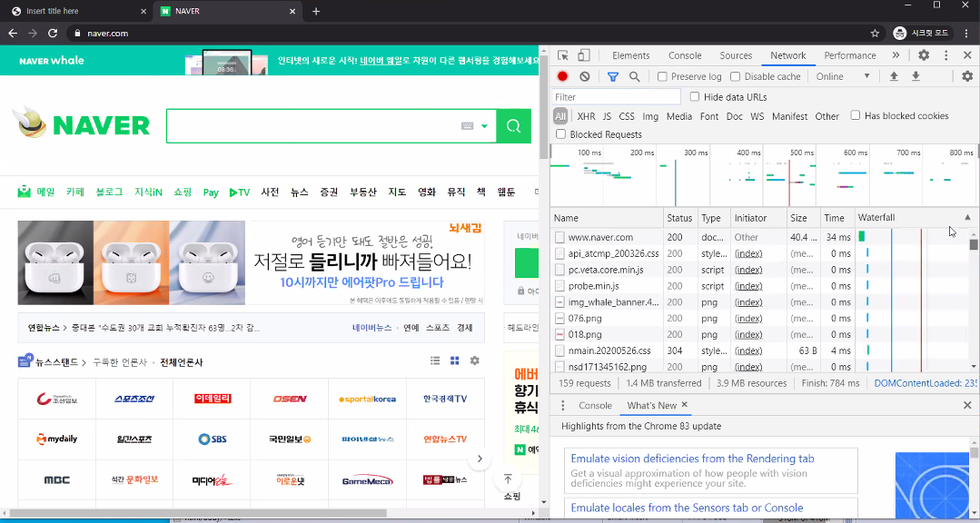Filter requests by JS

tap(607, 116)
